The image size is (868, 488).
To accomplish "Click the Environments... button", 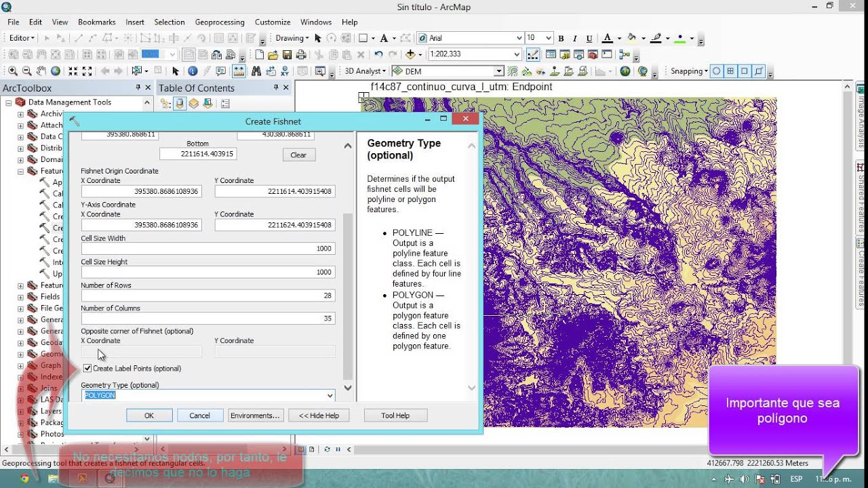I will point(255,415).
